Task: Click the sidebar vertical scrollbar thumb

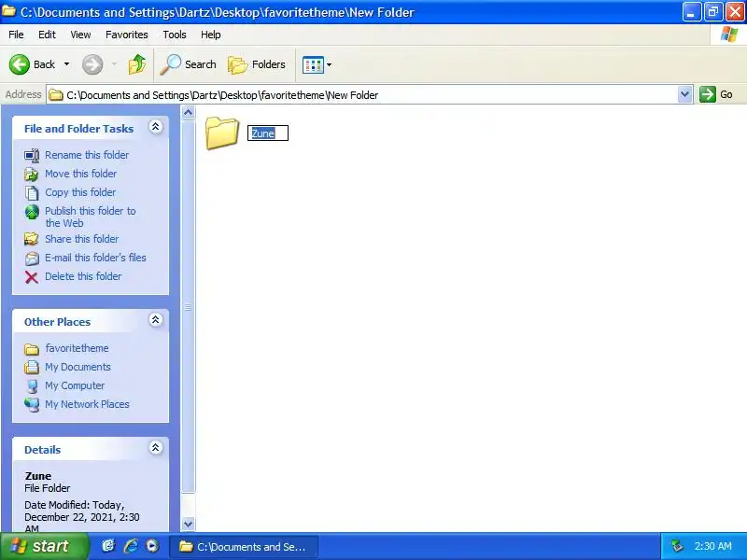Action: [189, 307]
